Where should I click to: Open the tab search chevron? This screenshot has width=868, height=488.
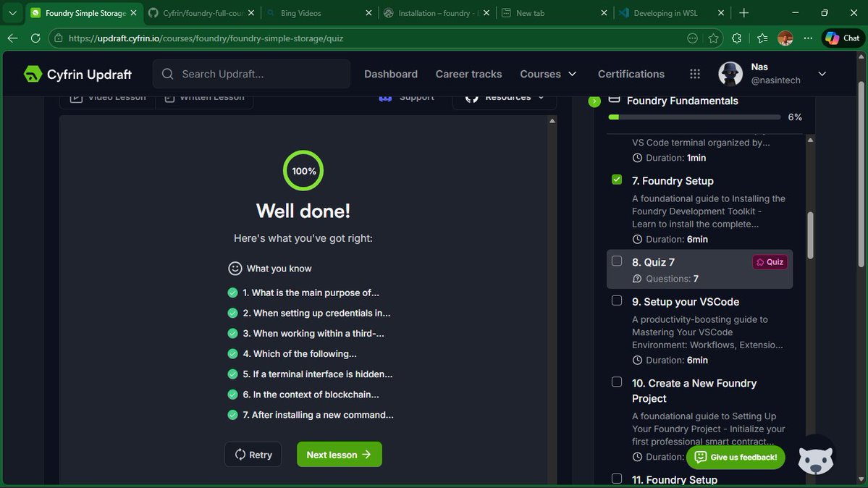pyautogui.click(x=12, y=13)
